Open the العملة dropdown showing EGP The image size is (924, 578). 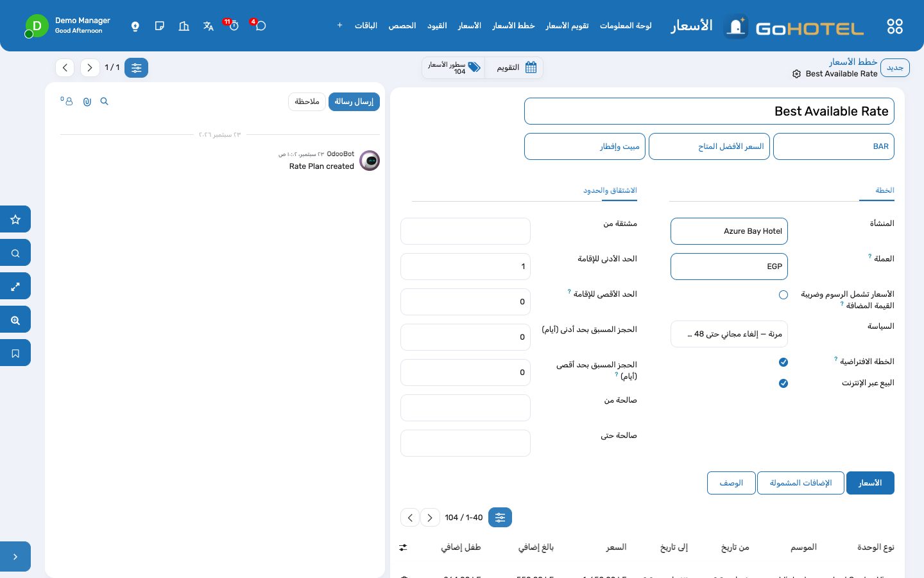tap(729, 267)
